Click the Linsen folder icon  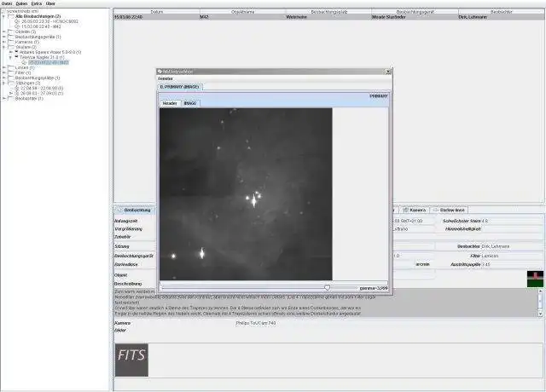point(11,68)
